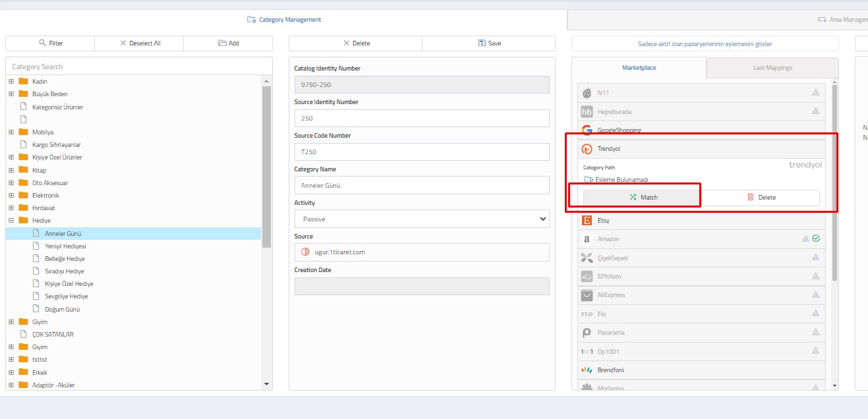Click the Save button
The image size is (868, 419).
(x=488, y=43)
